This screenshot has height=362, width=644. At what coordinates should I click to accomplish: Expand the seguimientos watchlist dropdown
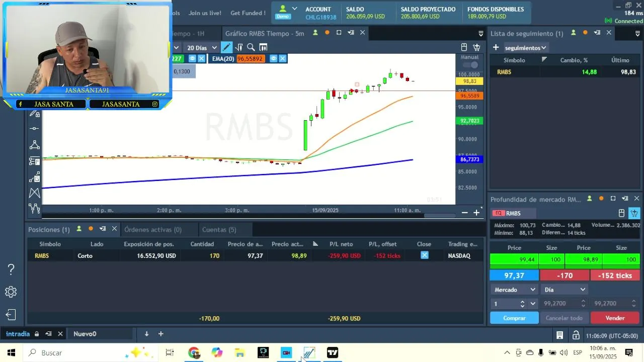click(x=525, y=48)
